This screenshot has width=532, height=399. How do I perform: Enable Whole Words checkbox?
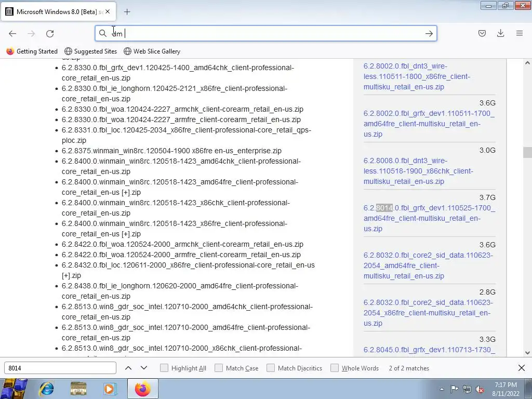(x=335, y=368)
